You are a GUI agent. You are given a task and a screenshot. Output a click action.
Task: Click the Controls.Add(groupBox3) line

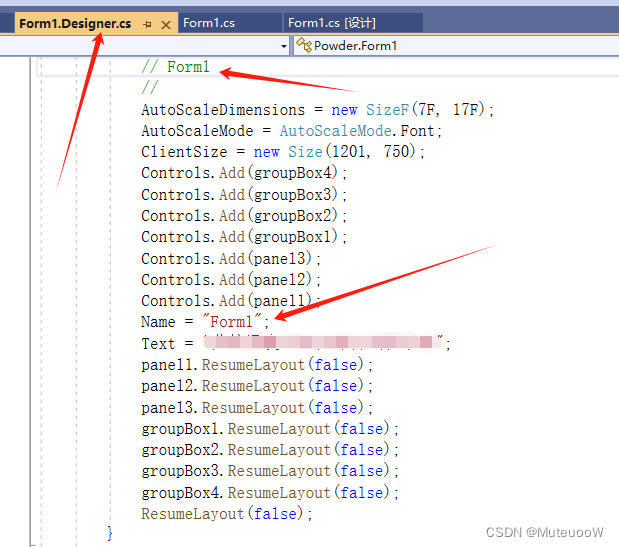(244, 195)
